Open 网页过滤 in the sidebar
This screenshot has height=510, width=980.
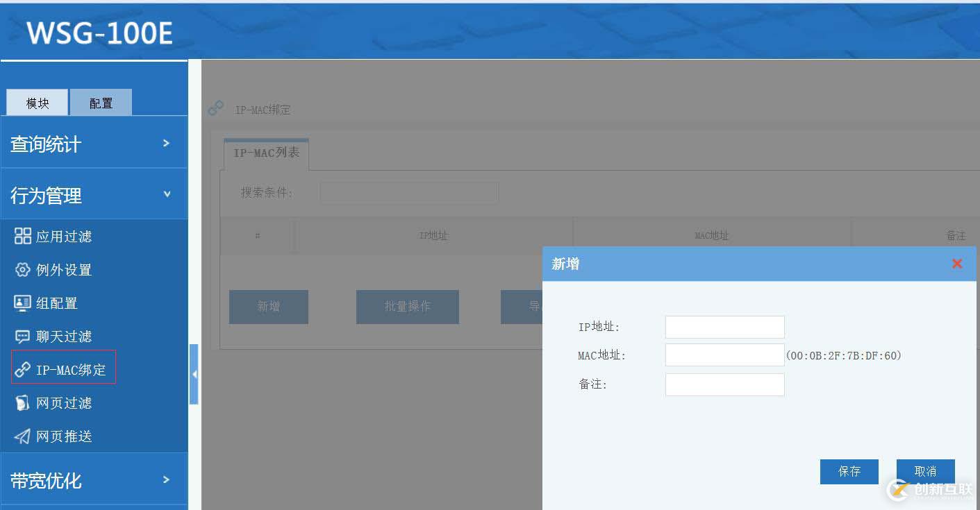point(64,403)
